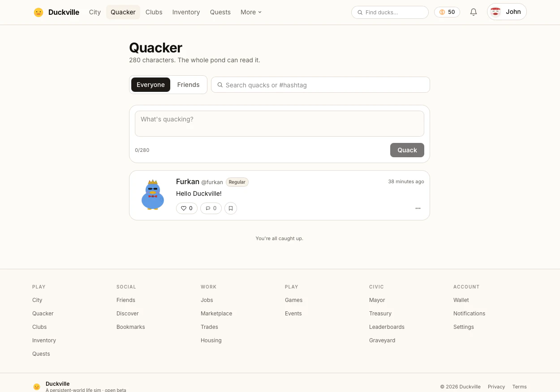Open the Inventory page from the navbar

pos(186,12)
